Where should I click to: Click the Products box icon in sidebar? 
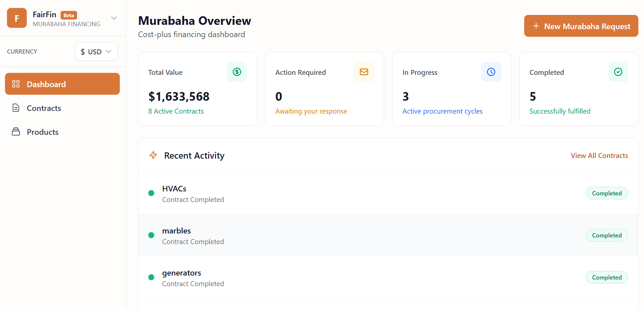click(16, 132)
